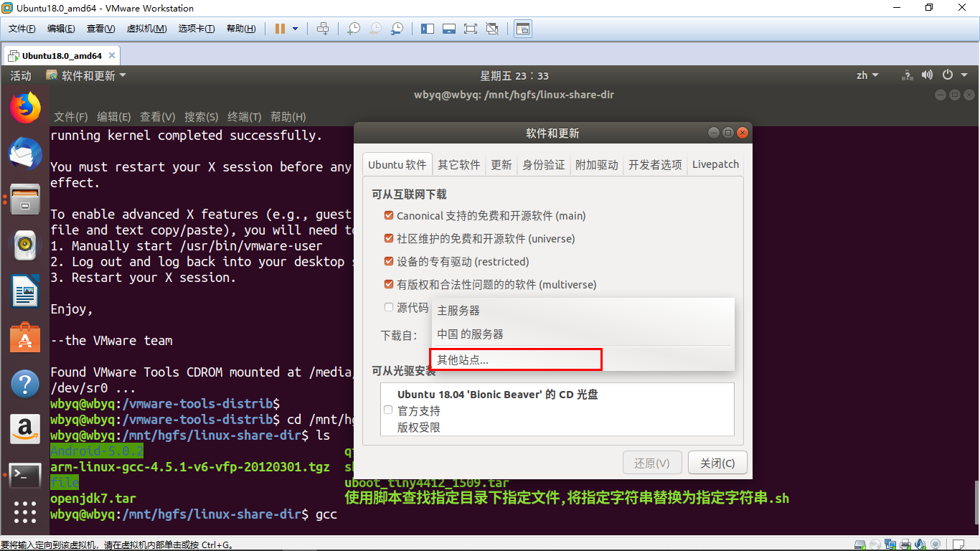
Task: Open the zh input source menu
Action: coord(867,75)
